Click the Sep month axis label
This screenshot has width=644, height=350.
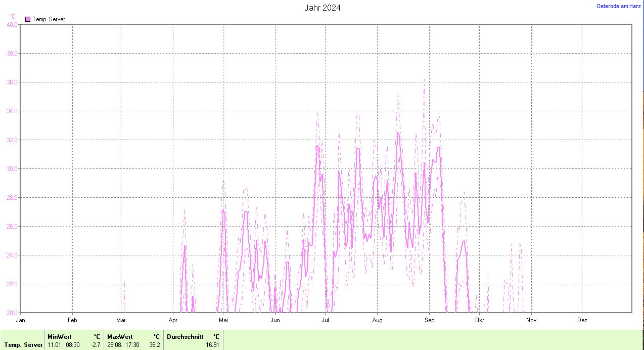pos(429,320)
